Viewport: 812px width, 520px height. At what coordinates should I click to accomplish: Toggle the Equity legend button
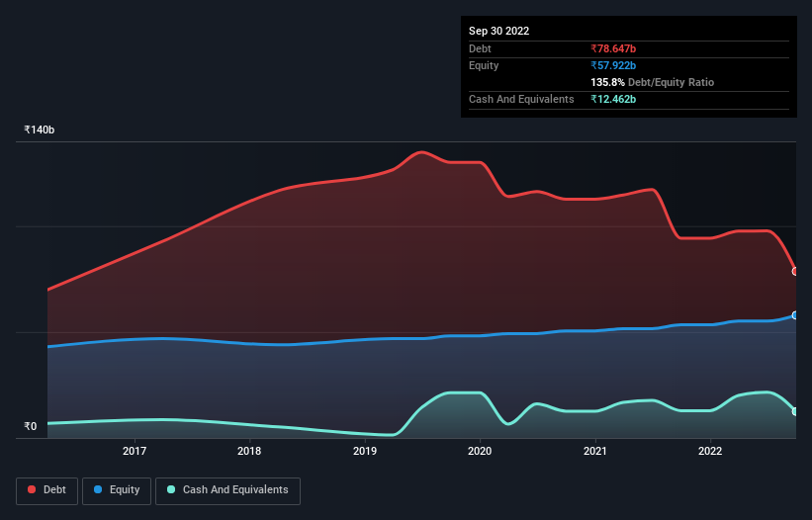click(x=117, y=490)
